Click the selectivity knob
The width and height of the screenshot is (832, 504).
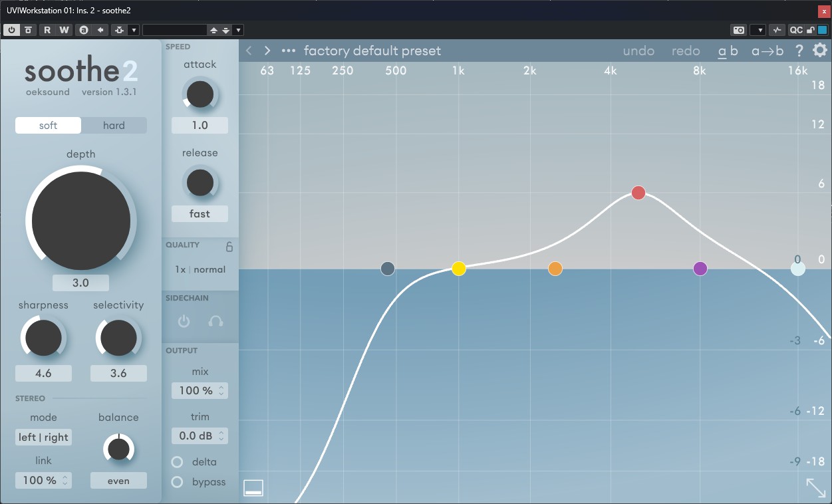118,338
